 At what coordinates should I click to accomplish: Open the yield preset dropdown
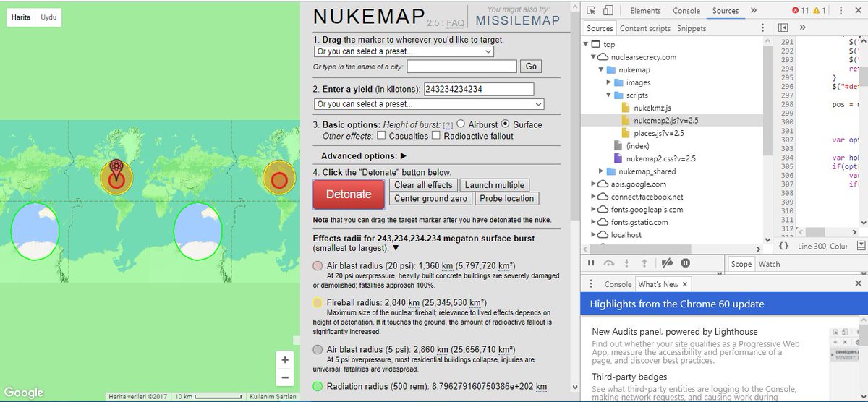point(429,104)
